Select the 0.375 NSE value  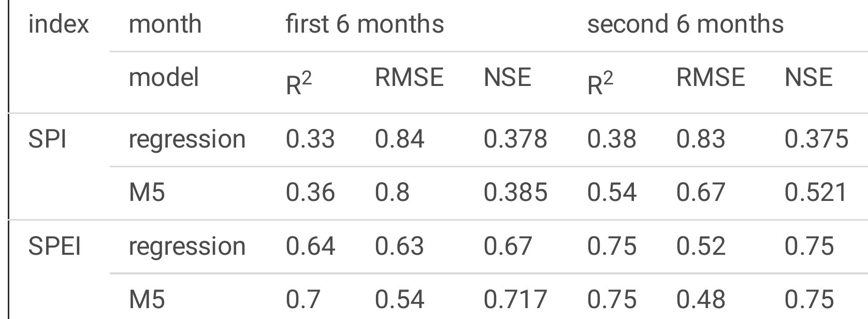pos(816,139)
